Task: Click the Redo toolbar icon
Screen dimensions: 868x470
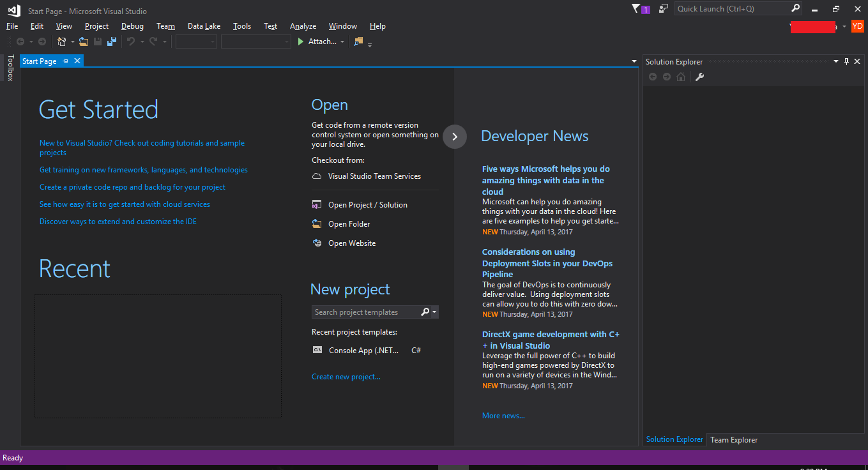Action: [153, 42]
